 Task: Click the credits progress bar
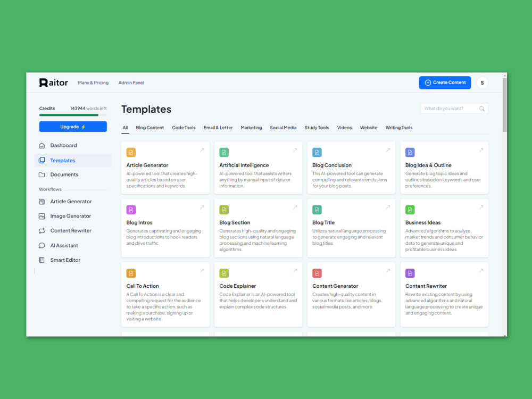point(73,115)
